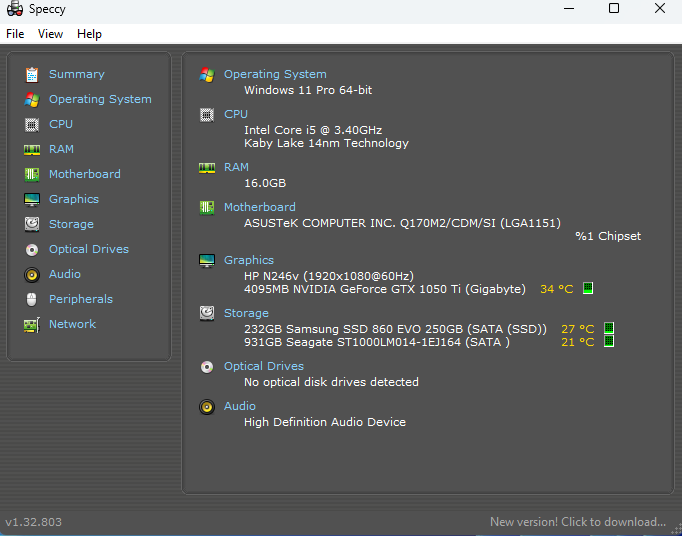Image resolution: width=682 pixels, height=536 pixels.
Task: Click the Storage heading link in summary
Action: (246, 313)
